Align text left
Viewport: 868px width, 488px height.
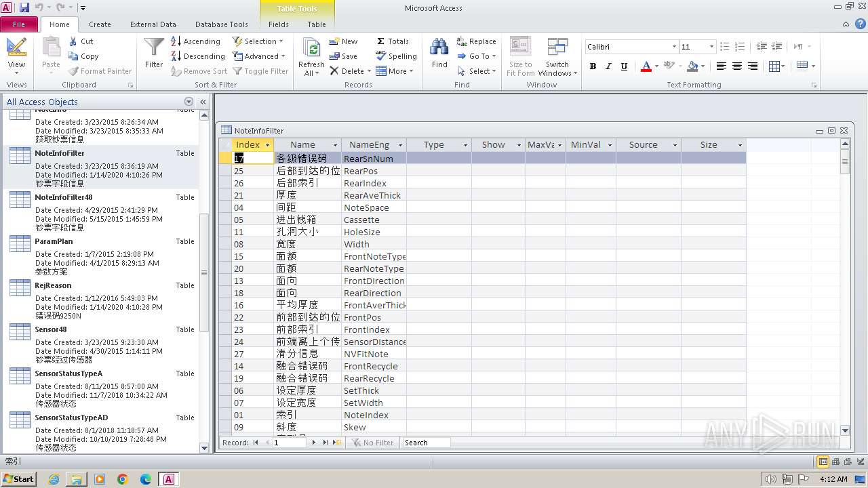(721, 66)
